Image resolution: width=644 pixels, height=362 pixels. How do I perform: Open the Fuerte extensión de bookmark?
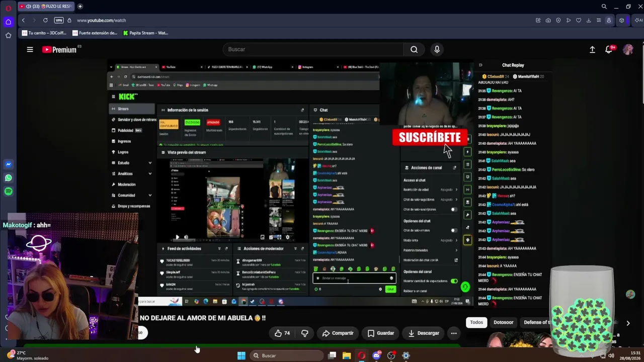coord(95,33)
